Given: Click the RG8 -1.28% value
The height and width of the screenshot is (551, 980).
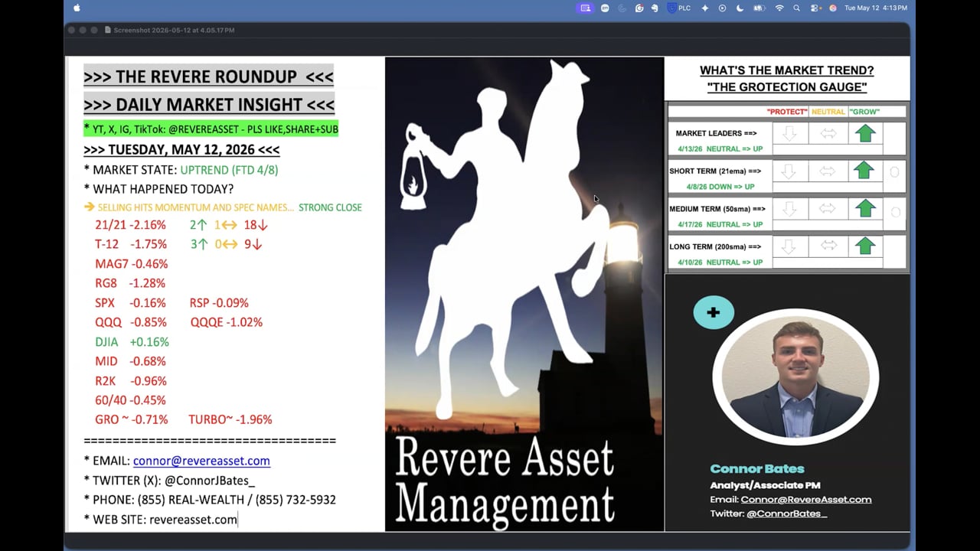Looking at the screenshot, I should tap(130, 283).
